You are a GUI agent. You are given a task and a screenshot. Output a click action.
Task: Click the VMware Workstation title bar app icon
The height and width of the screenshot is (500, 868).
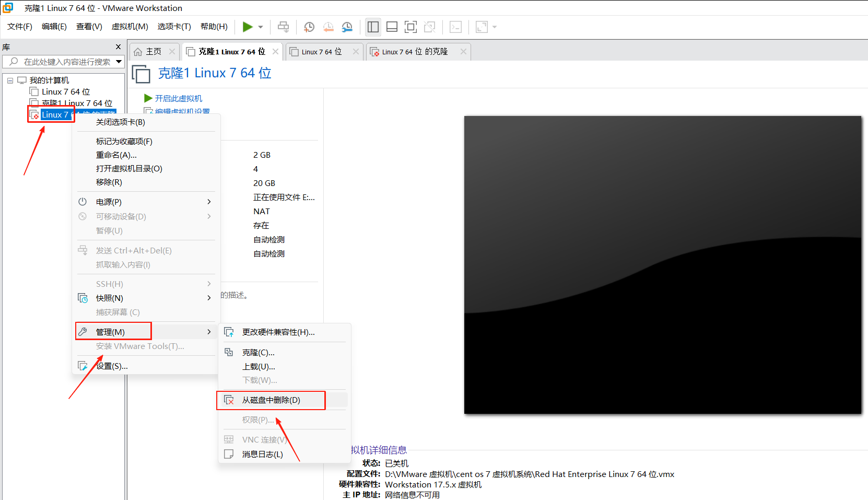point(8,8)
